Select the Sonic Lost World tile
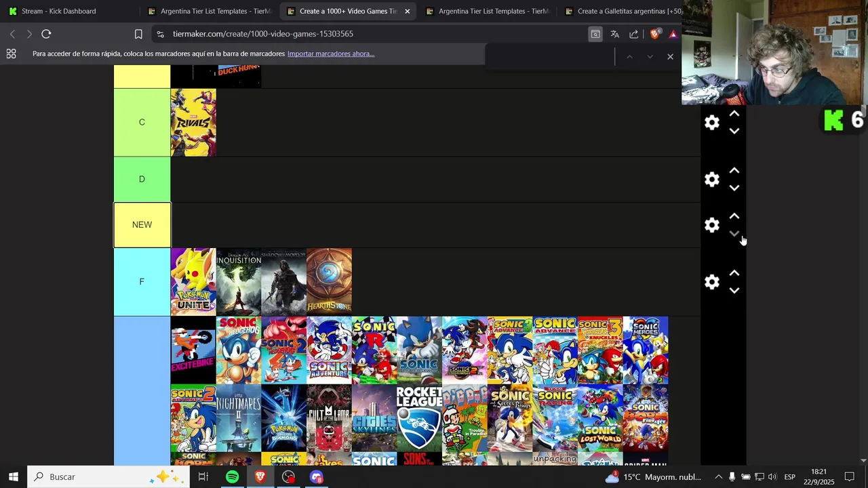This screenshot has width=868, height=488. click(x=600, y=418)
